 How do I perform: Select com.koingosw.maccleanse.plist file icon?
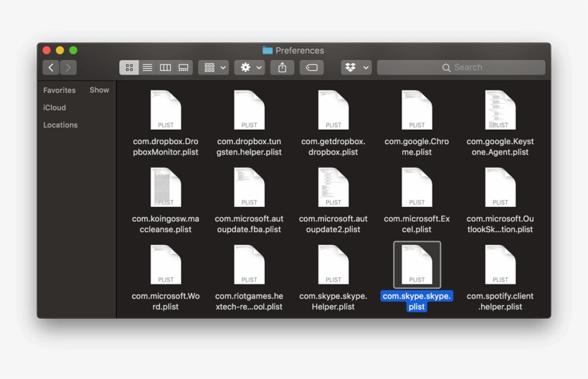tap(166, 187)
